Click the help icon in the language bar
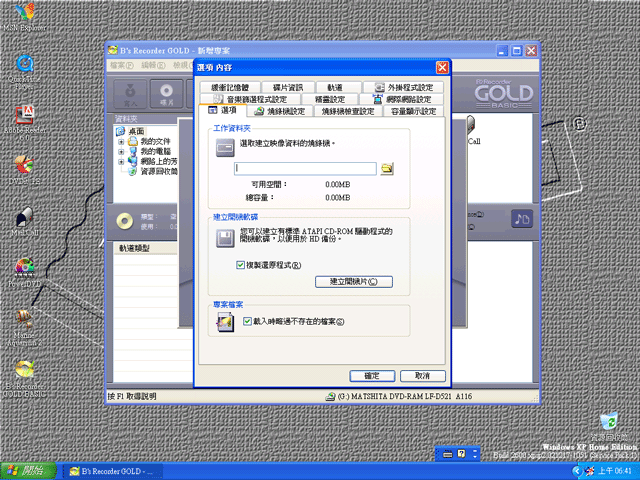The height and width of the screenshot is (480, 640). [x=462, y=453]
